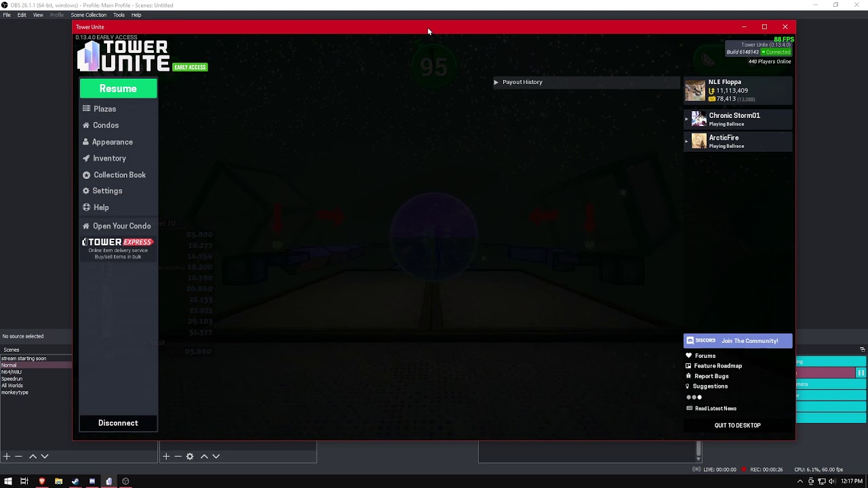Viewport: 868px width, 488px height.
Task: Open the Suggestions link
Action: (x=710, y=386)
